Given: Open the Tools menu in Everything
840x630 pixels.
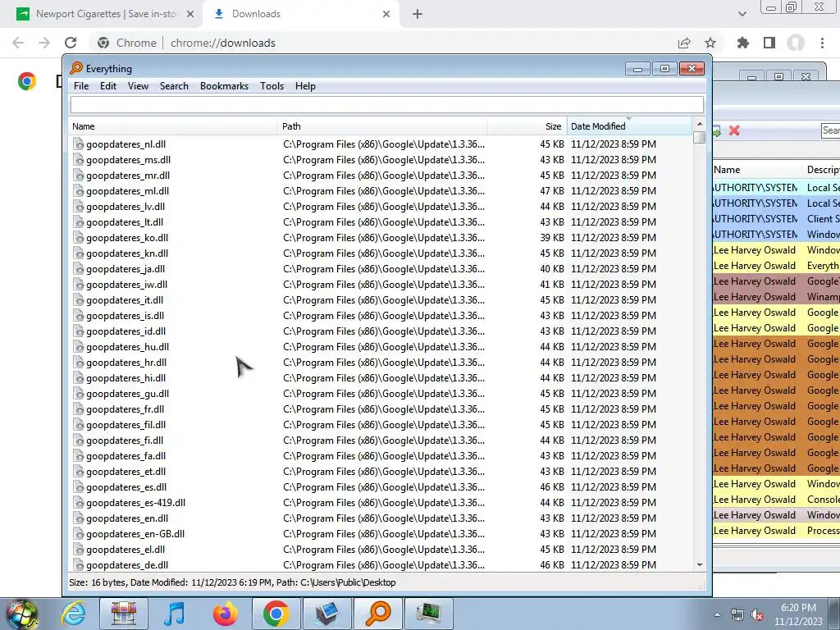Looking at the screenshot, I should click(272, 85).
